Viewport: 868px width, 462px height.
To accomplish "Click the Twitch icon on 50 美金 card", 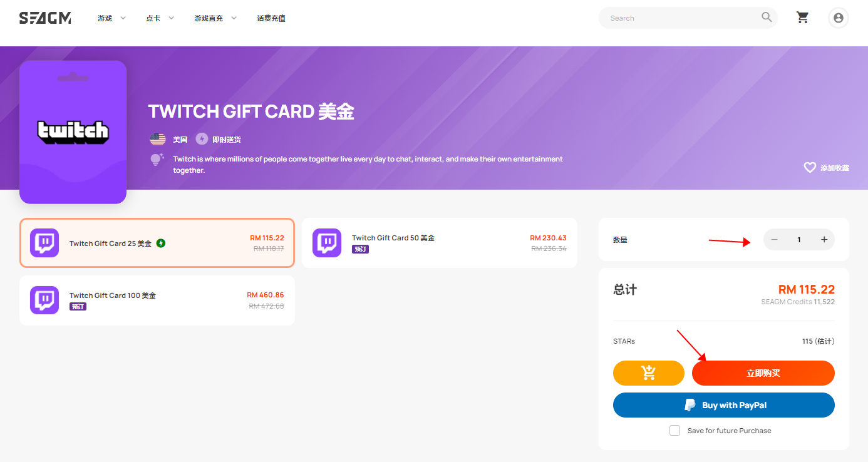I will click(x=327, y=243).
